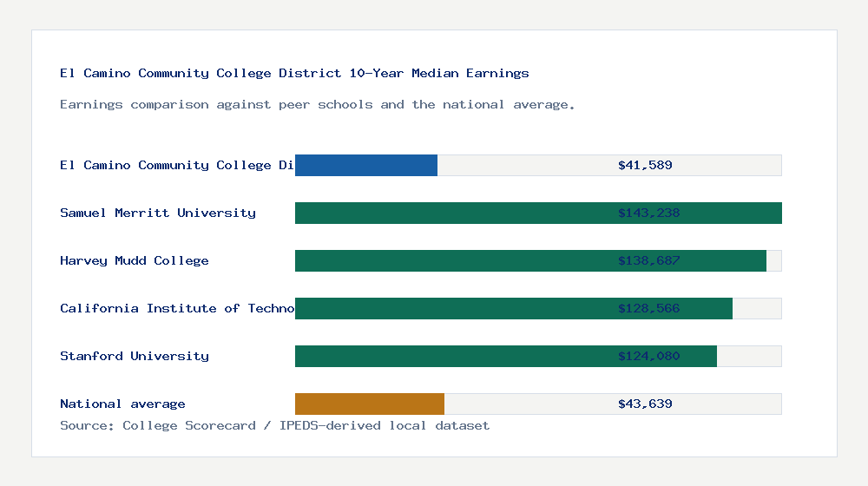The image size is (868, 486).
Task: Select the Harvey Mudd College label
Action: click(x=135, y=260)
